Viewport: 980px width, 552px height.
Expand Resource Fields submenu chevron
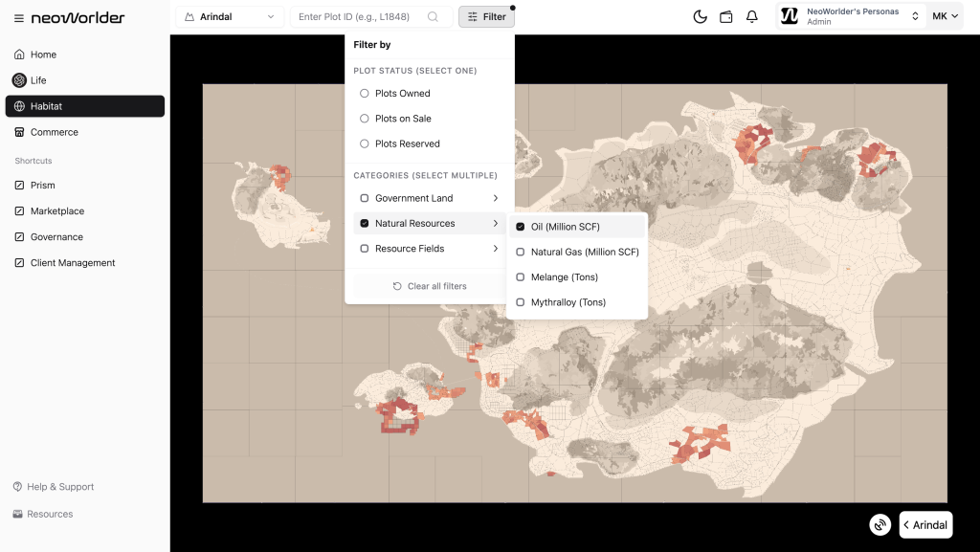pos(496,248)
